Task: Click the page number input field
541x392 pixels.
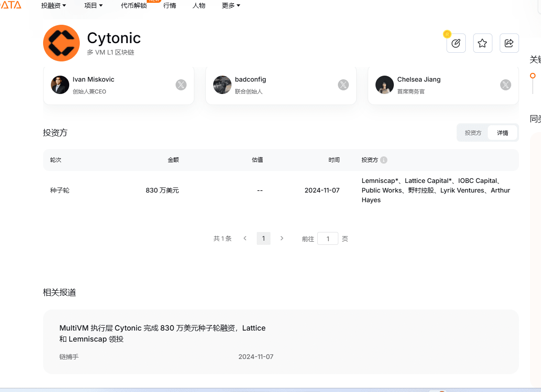Action: point(328,238)
